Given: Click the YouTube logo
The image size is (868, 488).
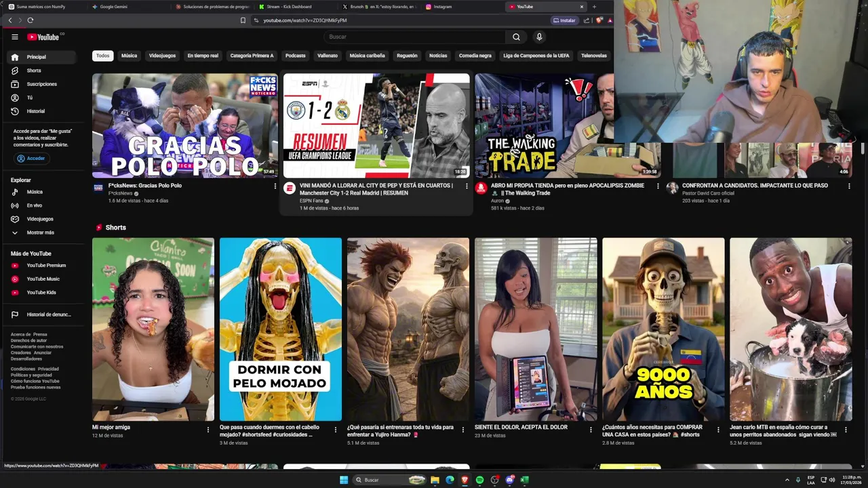Looking at the screenshot, I should pos(45,37).
